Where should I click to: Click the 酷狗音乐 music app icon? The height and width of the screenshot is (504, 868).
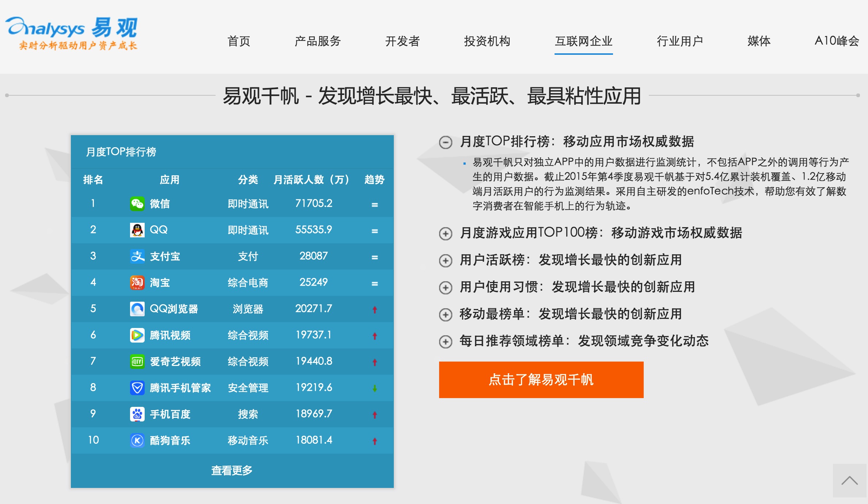[137, 440]
